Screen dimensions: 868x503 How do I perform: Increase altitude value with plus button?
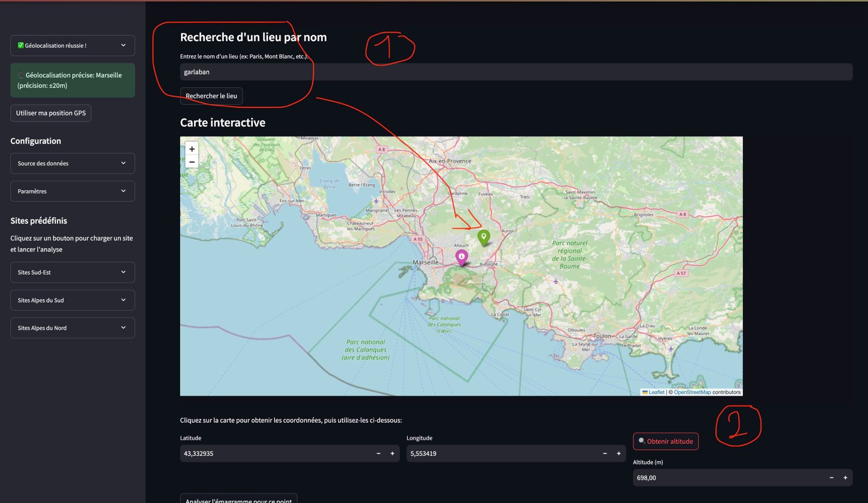[x=845, y=478]
